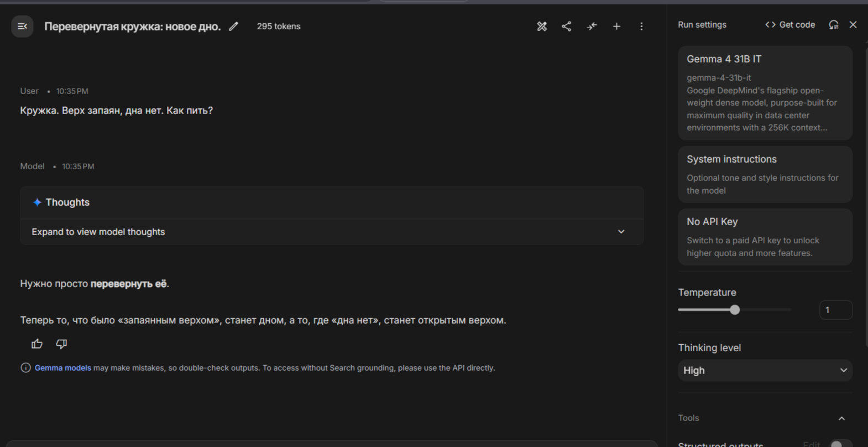The width and height of the screenshot is (868, 447).
Task: Click the Thoughts sparkle icon
Action: [x=37, y=202]
